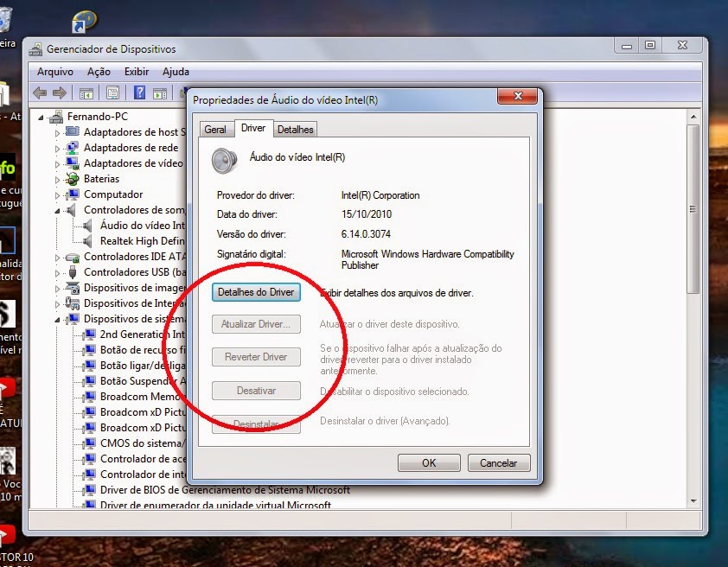
Task: Select Áudio do vídeo Int tree entry
Action: [143, 226]
